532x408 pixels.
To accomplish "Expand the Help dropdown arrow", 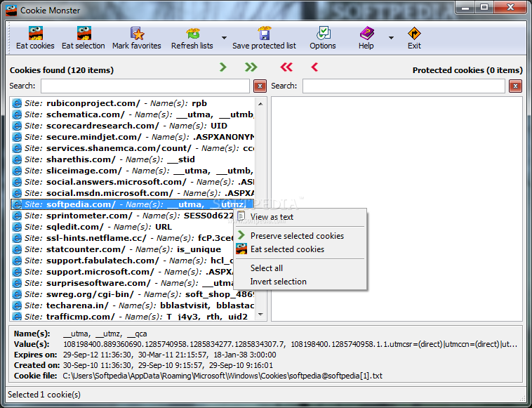I will tap(391, 38).
